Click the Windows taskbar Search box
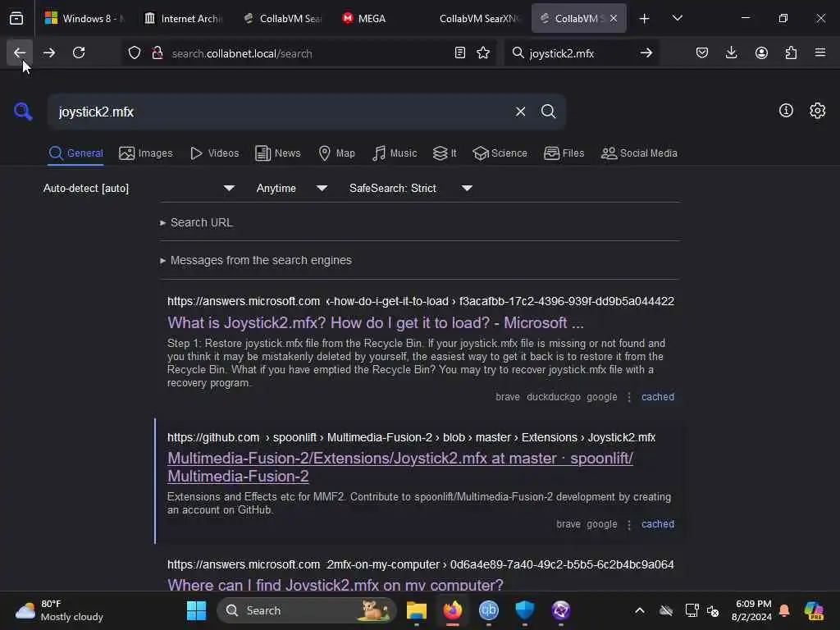840x630 pixels. point(307,610)
